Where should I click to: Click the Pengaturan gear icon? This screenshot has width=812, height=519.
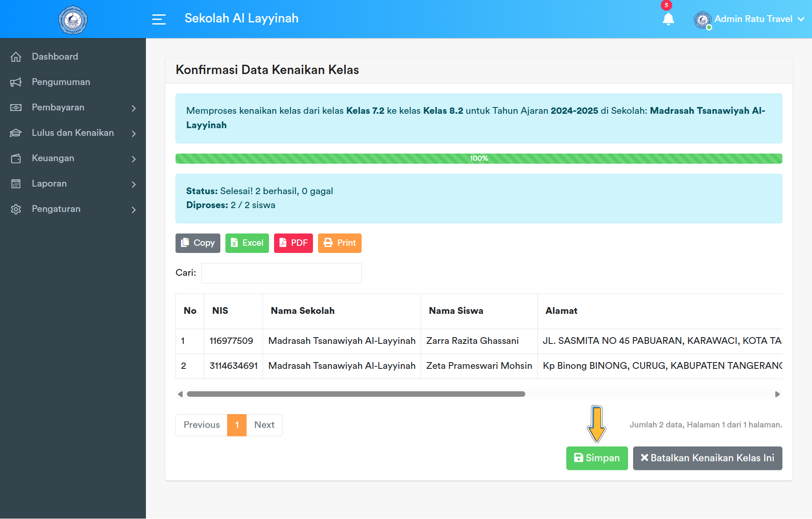point(16,209)
